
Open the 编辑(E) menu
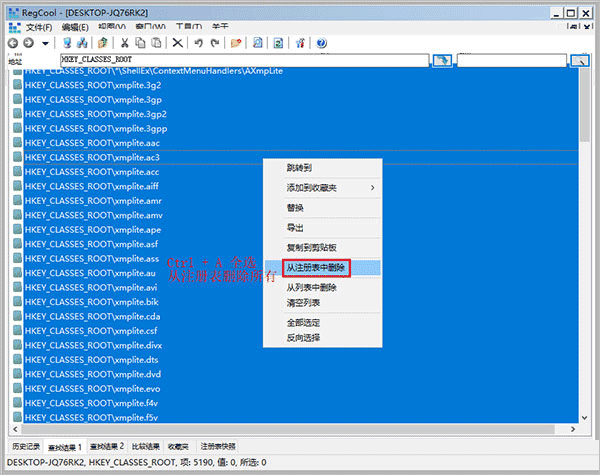tap(75, 27)
